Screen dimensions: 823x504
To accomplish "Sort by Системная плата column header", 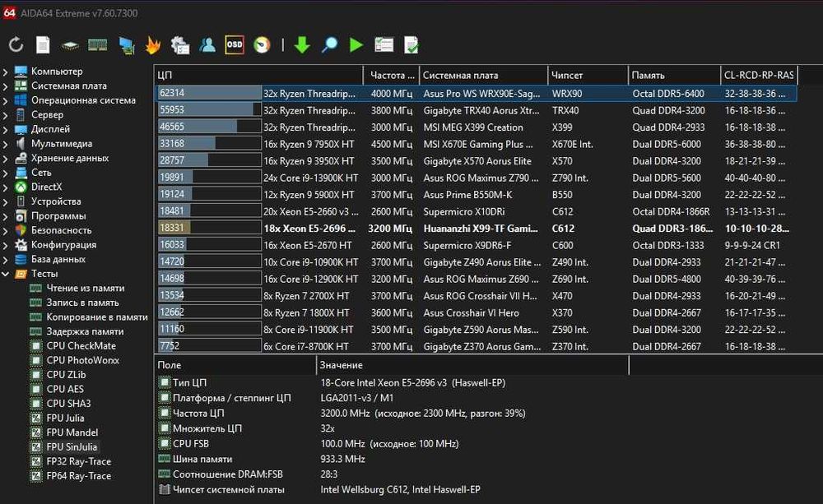I will [x=484, y=75].
